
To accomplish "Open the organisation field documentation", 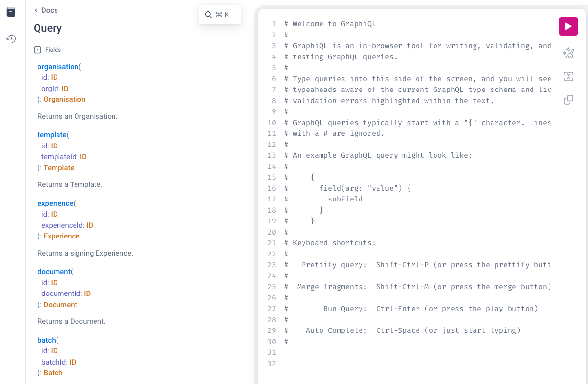I will pos(57,66).
